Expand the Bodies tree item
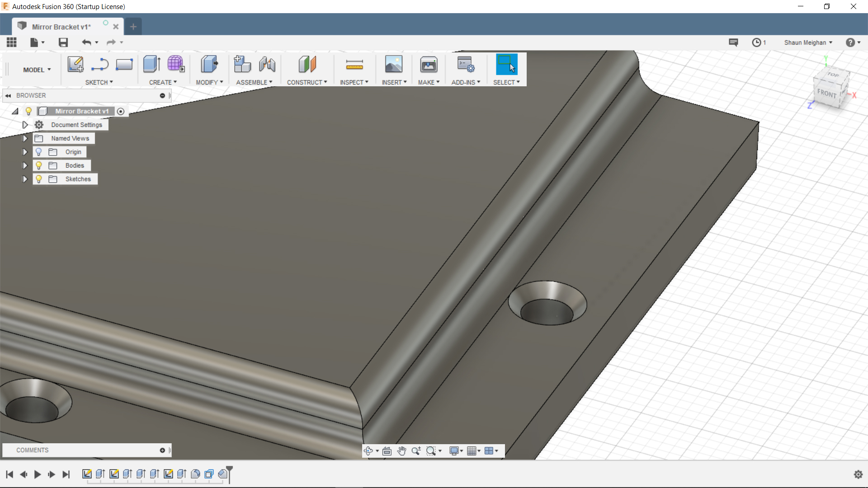This screenshot has height=488, width=868. click(25, 165)
